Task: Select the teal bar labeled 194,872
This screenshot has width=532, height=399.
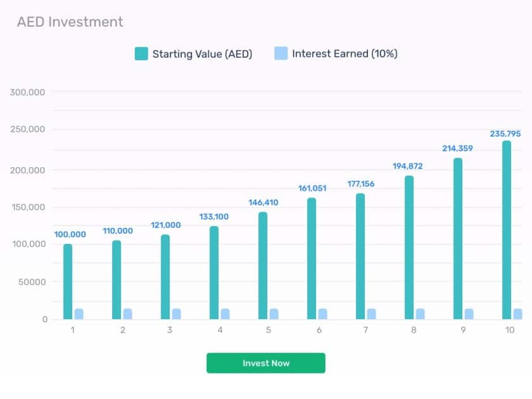Action: 409,248
